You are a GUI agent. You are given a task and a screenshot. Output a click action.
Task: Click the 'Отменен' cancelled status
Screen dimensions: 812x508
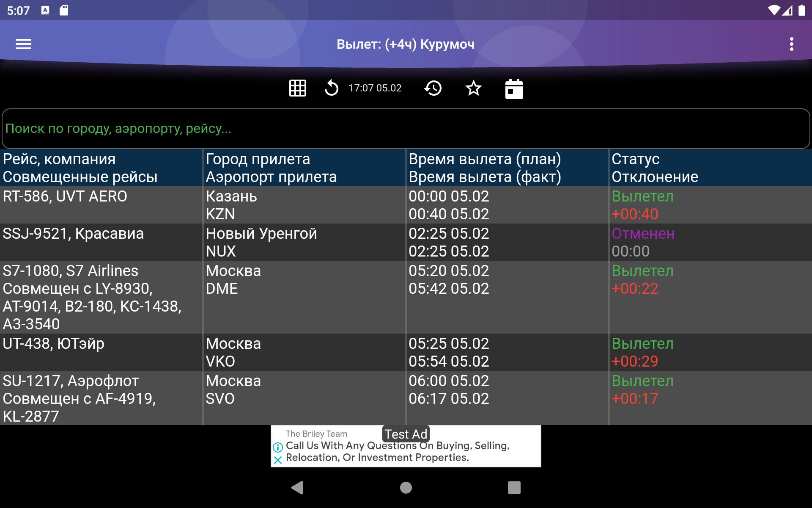(x=643, y=234)
